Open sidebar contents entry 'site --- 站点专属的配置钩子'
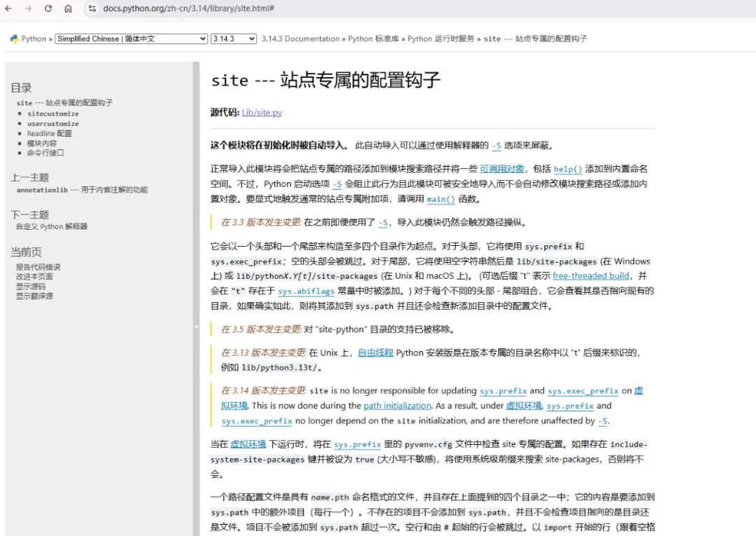 [x=64, y=103]
